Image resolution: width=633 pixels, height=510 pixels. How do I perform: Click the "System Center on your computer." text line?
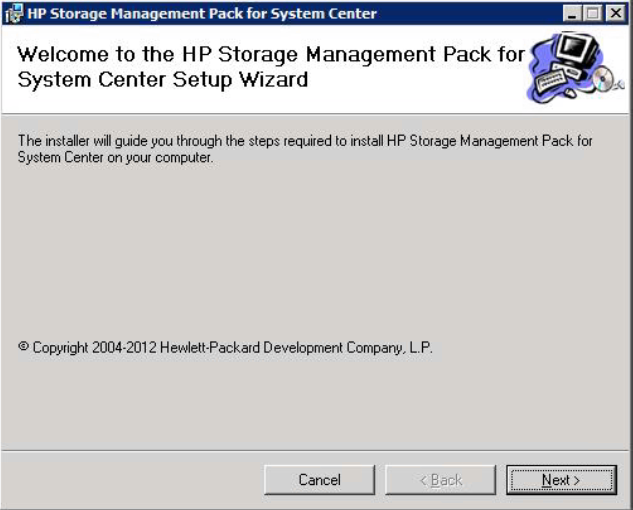point(116,158)
